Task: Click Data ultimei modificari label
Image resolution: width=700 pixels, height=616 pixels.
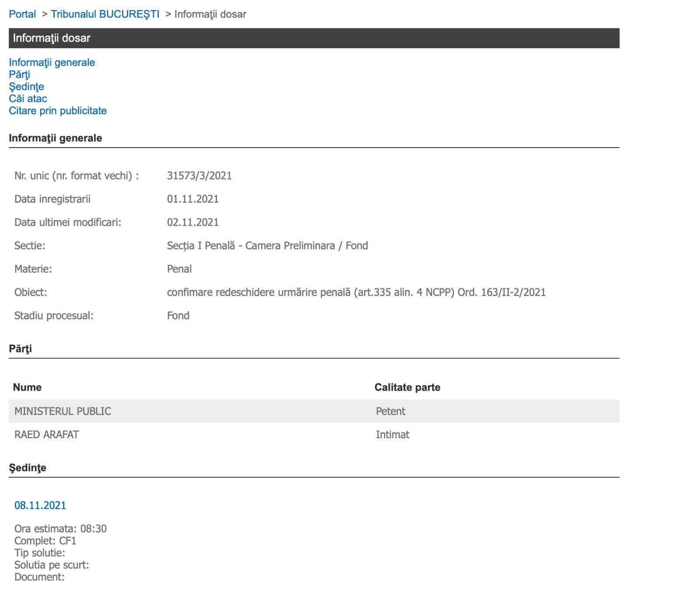Action: (68, 222)
